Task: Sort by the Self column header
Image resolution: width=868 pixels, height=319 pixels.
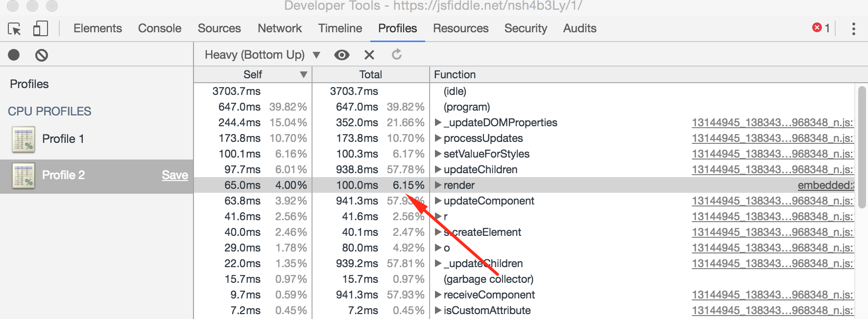Action: [253, 74]
